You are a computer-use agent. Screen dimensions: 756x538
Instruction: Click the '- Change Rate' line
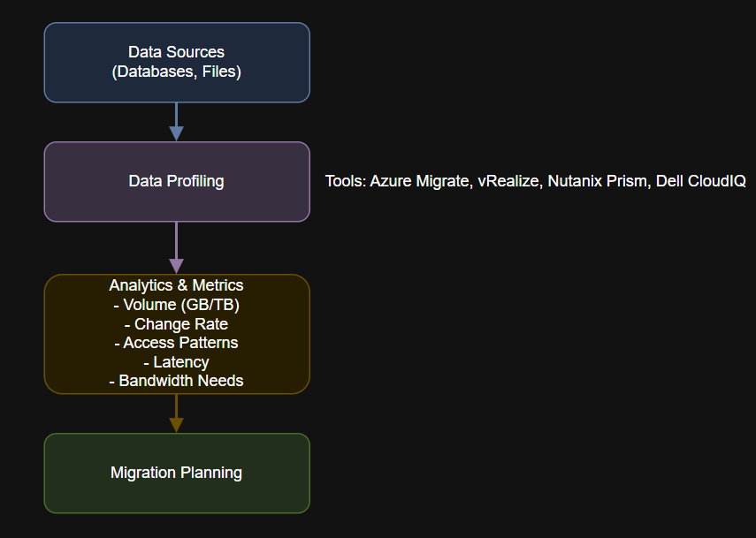click(177, 324)
